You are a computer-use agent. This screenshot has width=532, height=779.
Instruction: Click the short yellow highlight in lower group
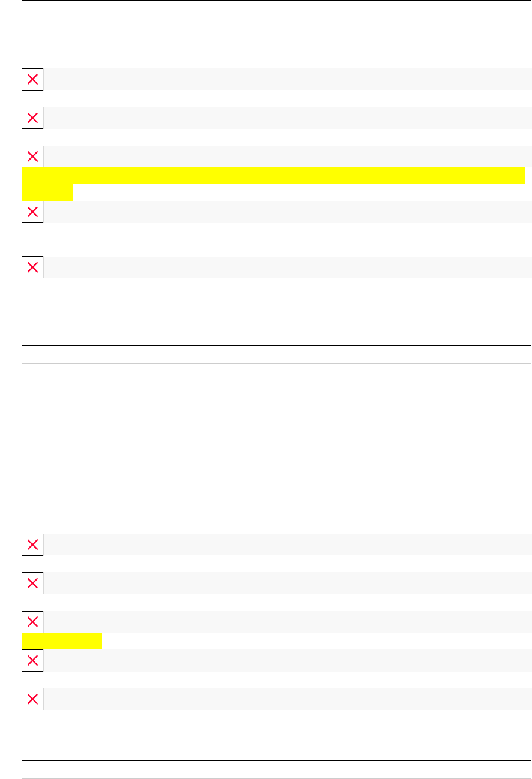coord(61,641)
